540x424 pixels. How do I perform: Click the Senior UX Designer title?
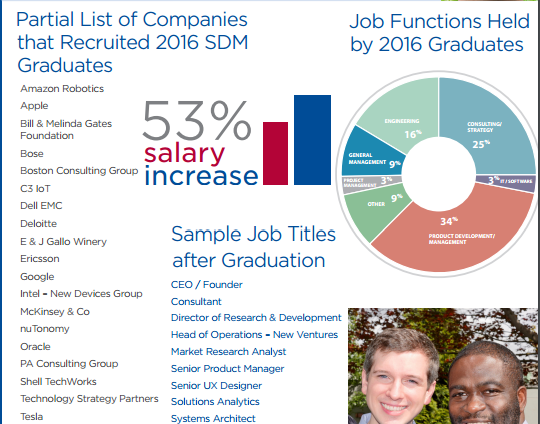pyautogui.click(x=216, y=385)
